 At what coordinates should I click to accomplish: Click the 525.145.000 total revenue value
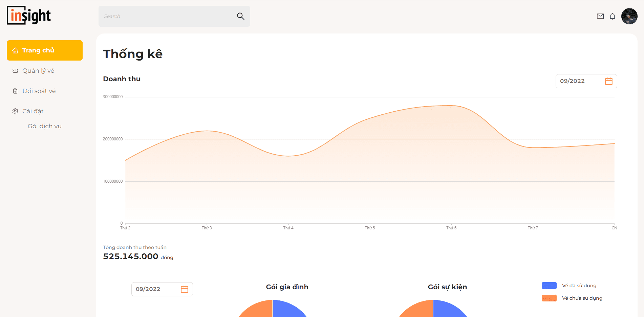pyautogui.click(x=131, y=256)
